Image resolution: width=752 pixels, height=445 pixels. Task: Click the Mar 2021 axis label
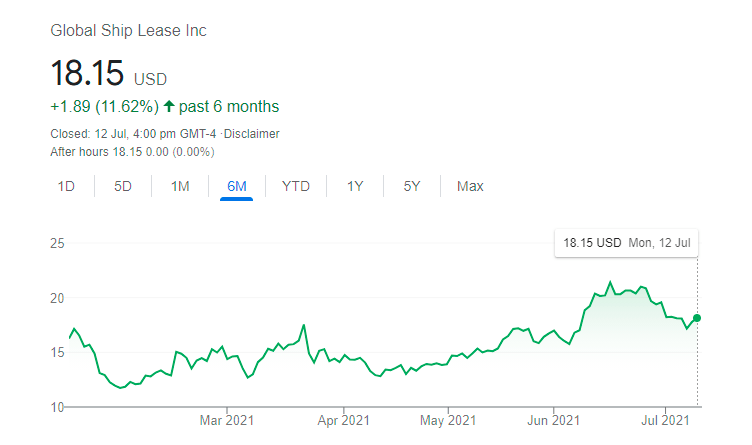point(228,423)
